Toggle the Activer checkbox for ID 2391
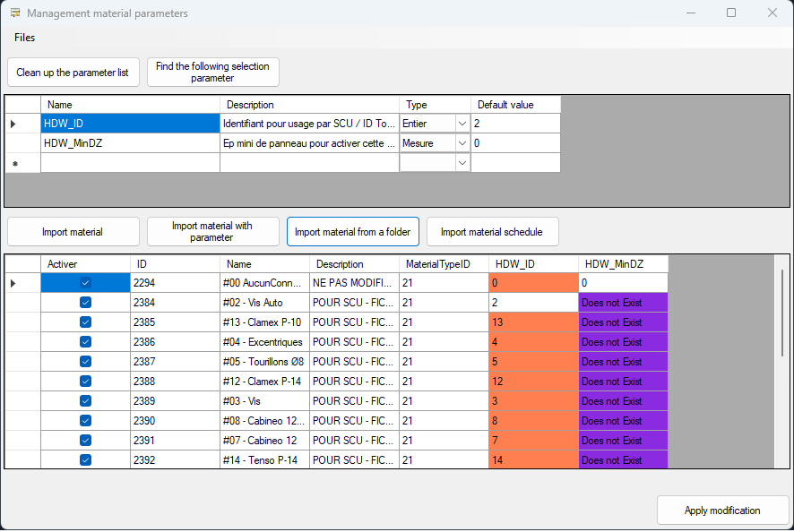This screenshot has height=532, width=794. click(85, 441)
